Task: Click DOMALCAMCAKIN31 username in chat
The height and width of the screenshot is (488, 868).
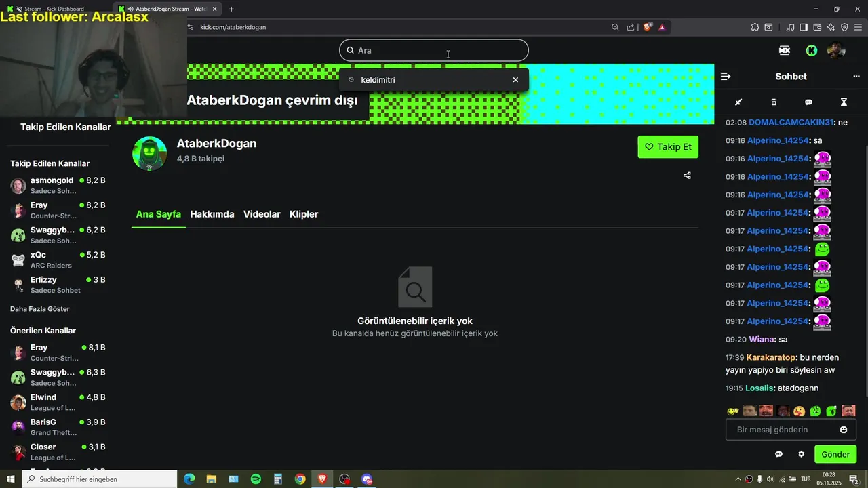Action: [791, 123]
